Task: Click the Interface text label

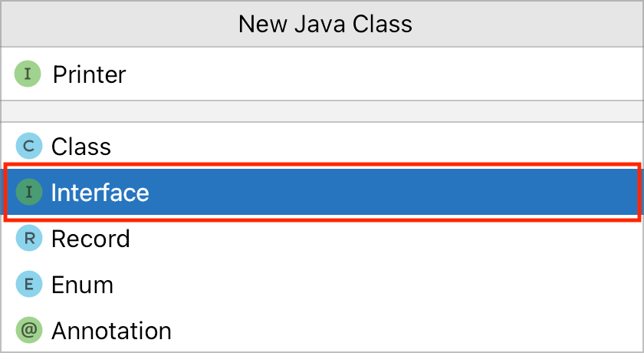Action: pyautogui.click(x=100, y=192)
